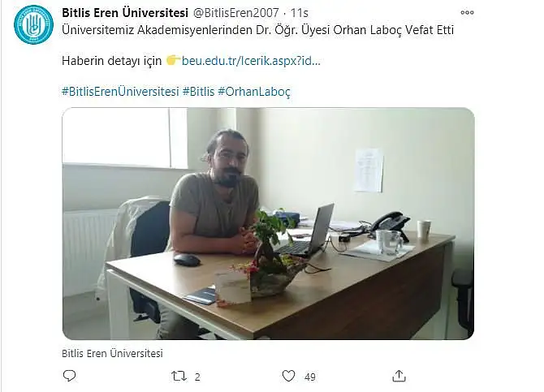Click the reply speech bubble icon
The width and height of the screenshot is (544, 392).
(69, 376)
